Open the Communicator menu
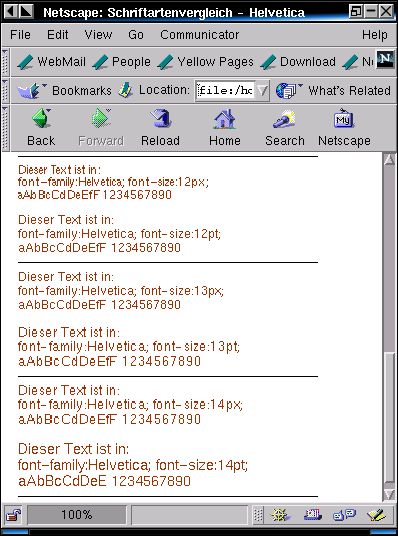The width and height of the screenshot is (398, 536). pos(199,35)
